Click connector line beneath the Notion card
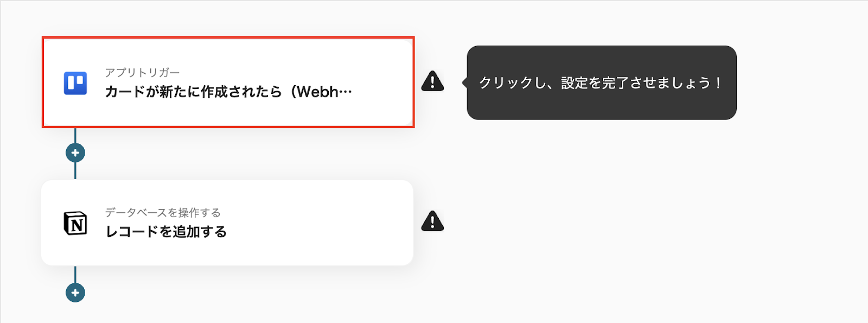 (75, 274)
